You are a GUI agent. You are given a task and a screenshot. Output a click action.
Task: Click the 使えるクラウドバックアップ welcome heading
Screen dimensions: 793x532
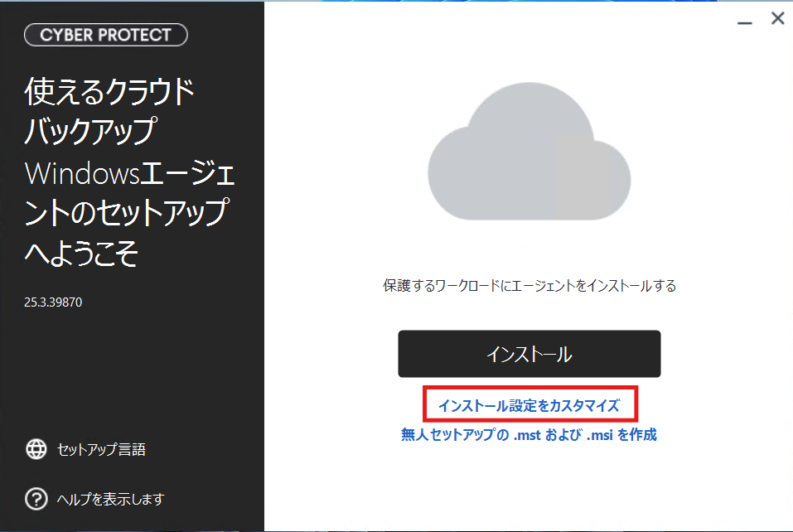pyautogui.click(x=129, y=172)
